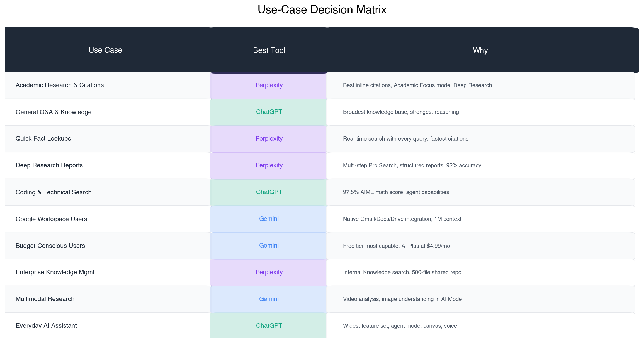Screen dimensions: 644x343
Task: Click Perplexity in the Enterprise Knowledge Mgmt row
Action: click(269, 272)
